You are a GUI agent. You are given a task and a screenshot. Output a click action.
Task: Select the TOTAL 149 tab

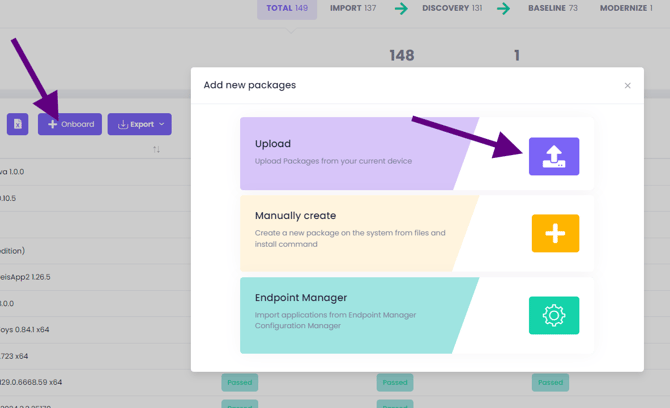click(287, 9)
